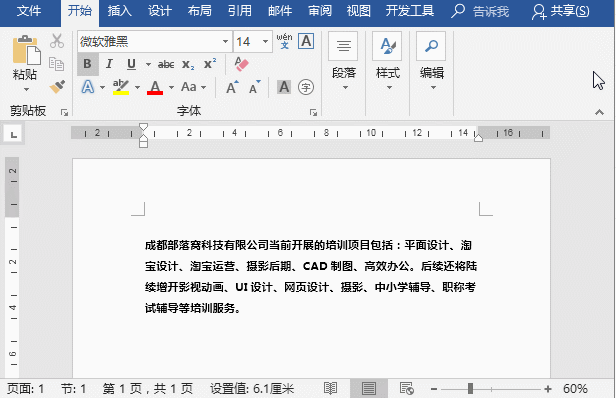Switch to 设计 tab
The width and height of the screenshot is (616, 398).
tap(160, 11)
